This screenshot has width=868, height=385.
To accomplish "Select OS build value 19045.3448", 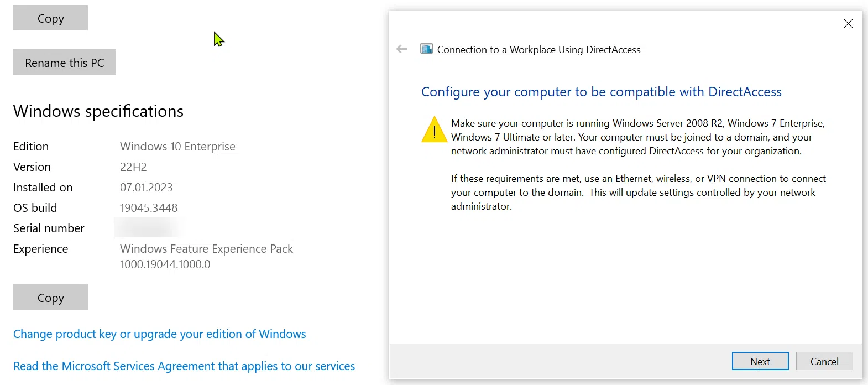I will 149,208.
